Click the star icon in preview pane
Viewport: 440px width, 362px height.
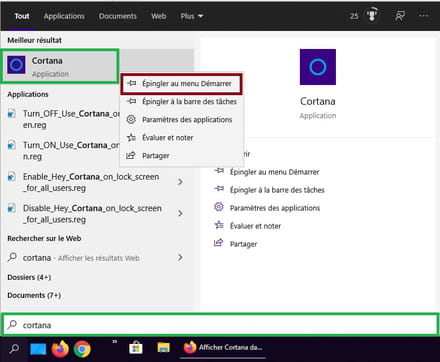pos(219,225)
